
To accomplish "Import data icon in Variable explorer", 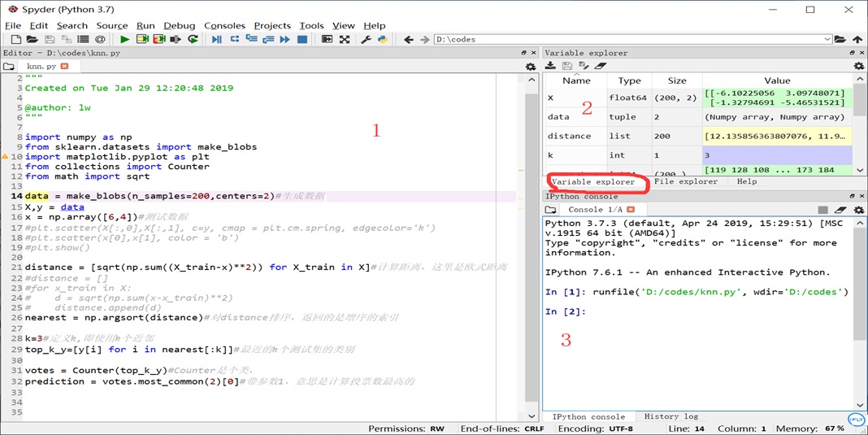I will (550, 66).
